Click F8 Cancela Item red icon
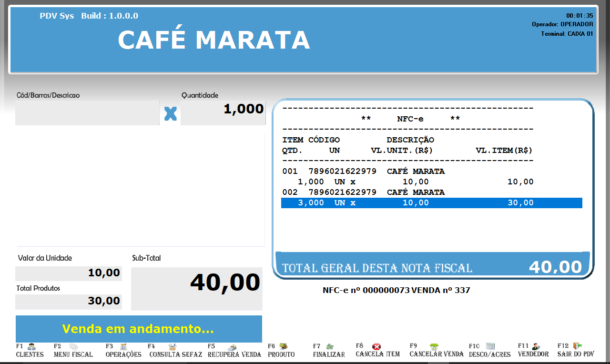Image resolution: width=610 pixels, height=364 pixels. pyautogui.click(x=376, y=346)
